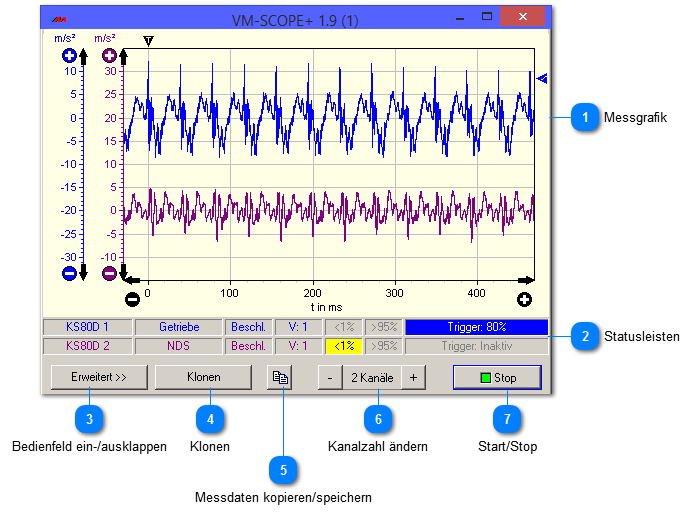The image size is (696, 521).
Task: Zoom in blue channel amplitude axis
Action: pyautogui.click(x=70, y=56)
